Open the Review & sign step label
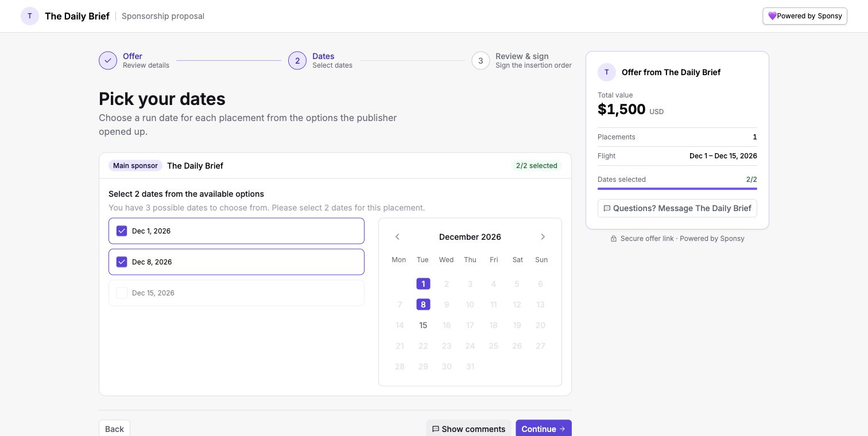The width and height of the screenshot is (868, 436). (522, 56)
